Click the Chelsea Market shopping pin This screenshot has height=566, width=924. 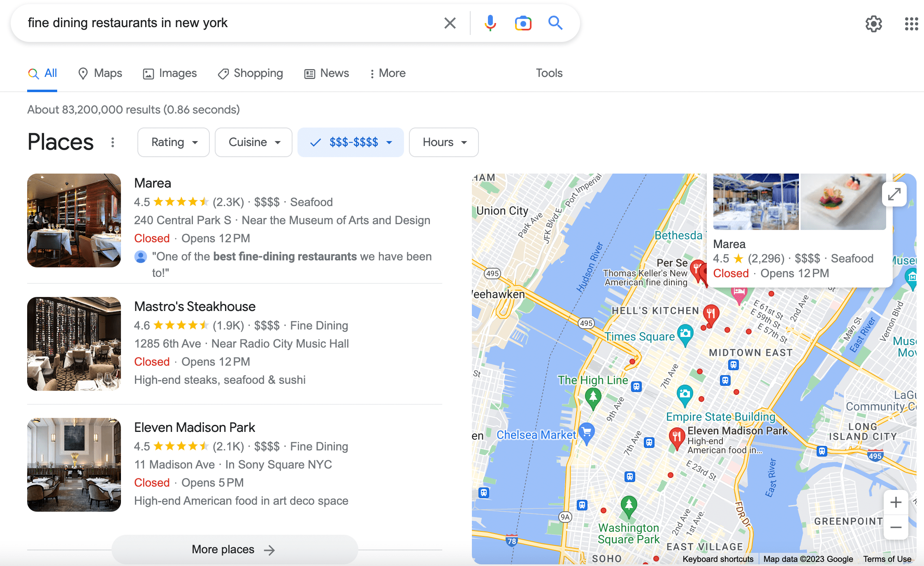pos(587,433)
